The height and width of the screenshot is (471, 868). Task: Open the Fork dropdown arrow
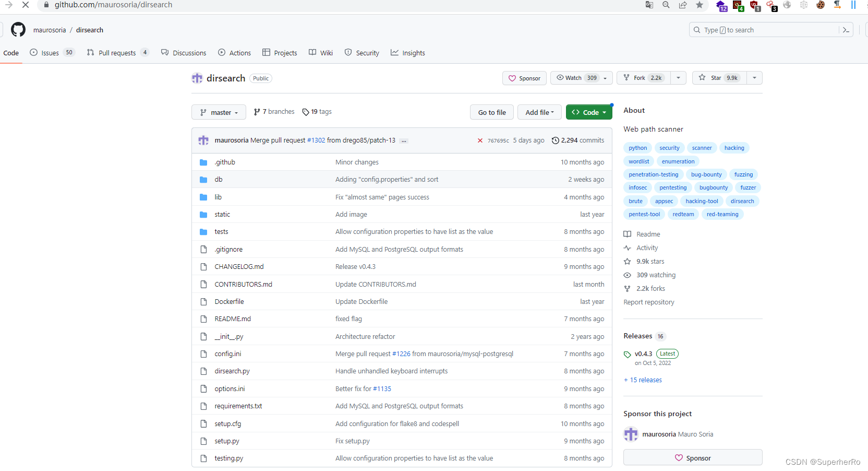point(678,78)
